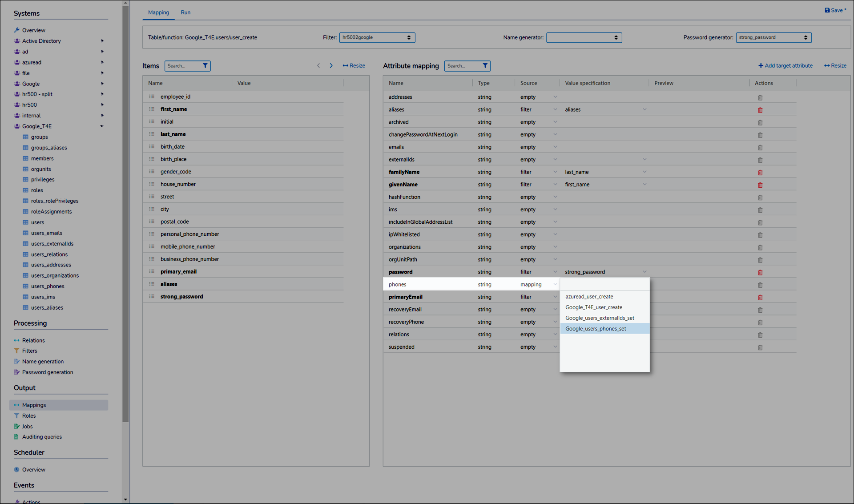The height and width of the screenshot is (504, 854).
Task: Switch to the Run tab
Action: coord(185,12)
